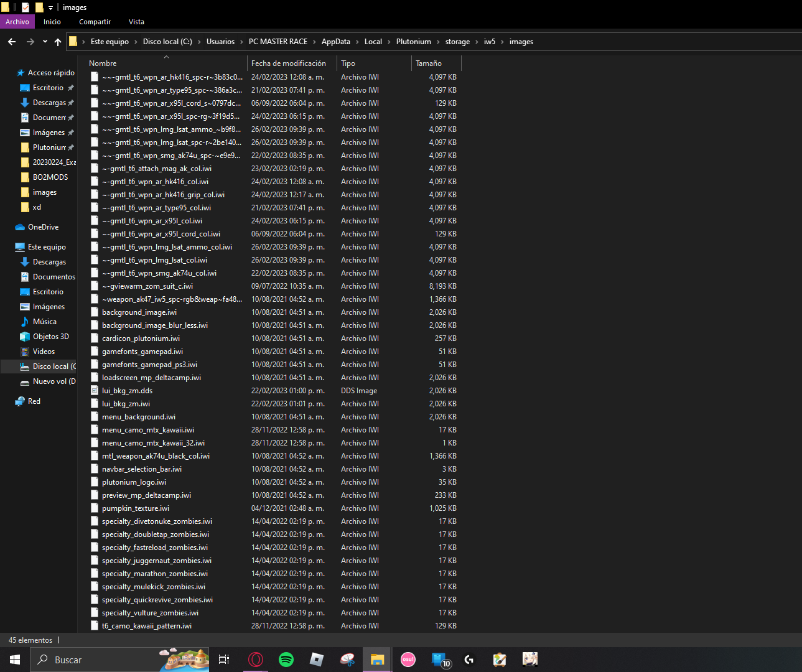The height and width of the screenshot is (672, 802).
Task: Launch Opera browser from taskbar
Action: click(256, 660)
